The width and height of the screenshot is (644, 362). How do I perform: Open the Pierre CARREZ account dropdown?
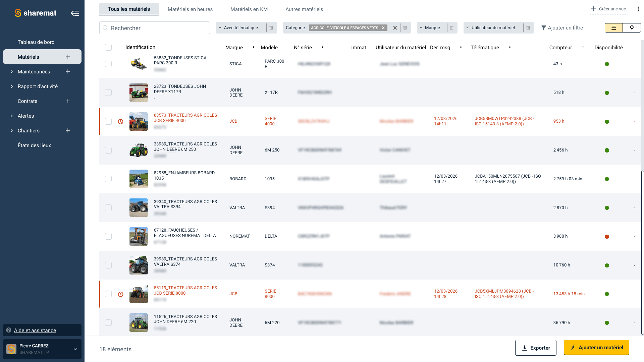[42, 349]
